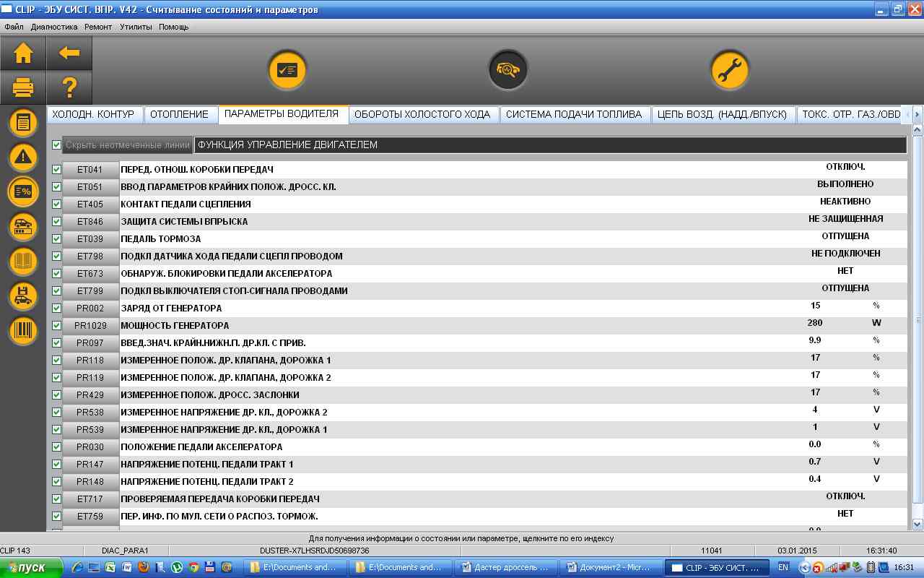The image size is (924, 578).
Task: Click the vehicle diagnostic magnifier icon
Action: tap(508, 70)
